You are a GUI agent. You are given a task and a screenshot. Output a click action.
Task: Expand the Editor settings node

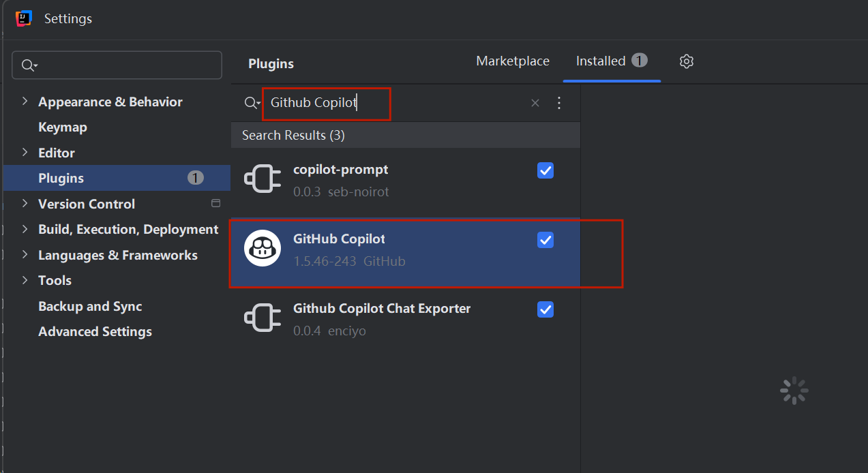tap(25, 153)
